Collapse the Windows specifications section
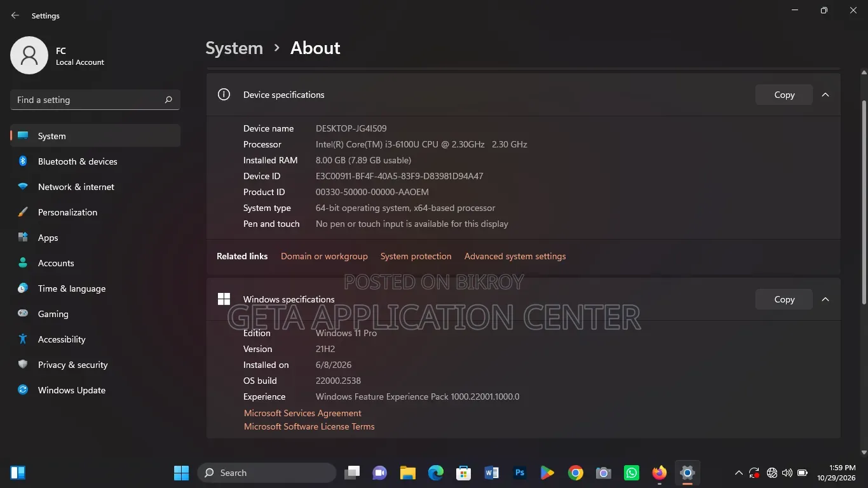 click(x=825, y=299)
